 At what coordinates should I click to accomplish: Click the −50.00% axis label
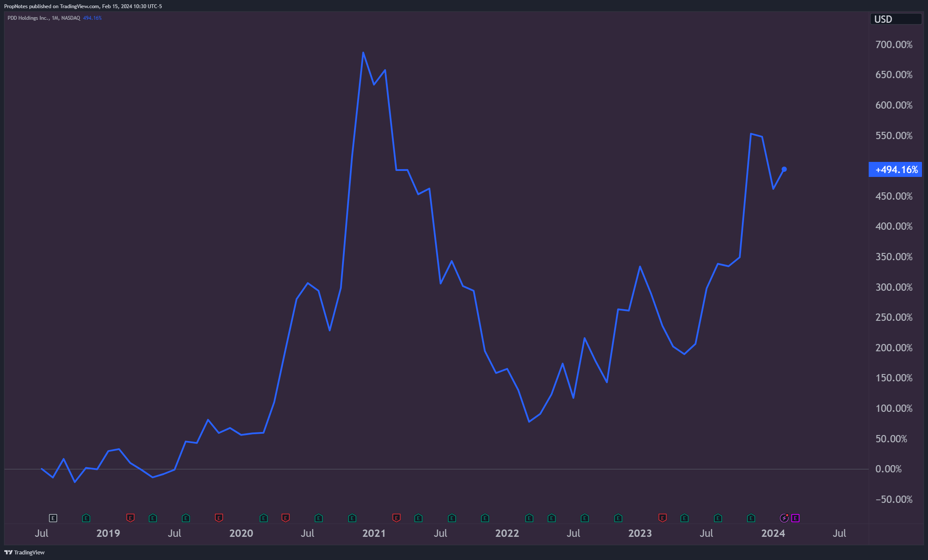[894, 499]
